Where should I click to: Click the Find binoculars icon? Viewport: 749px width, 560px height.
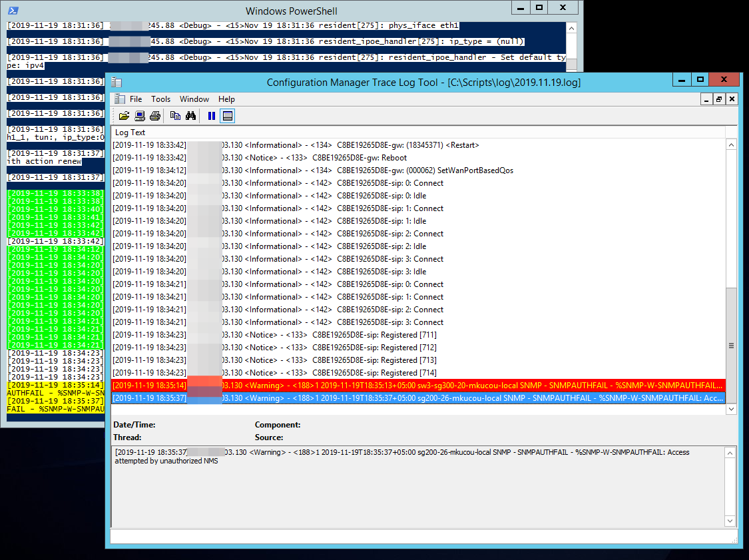[x=190, y=116]
